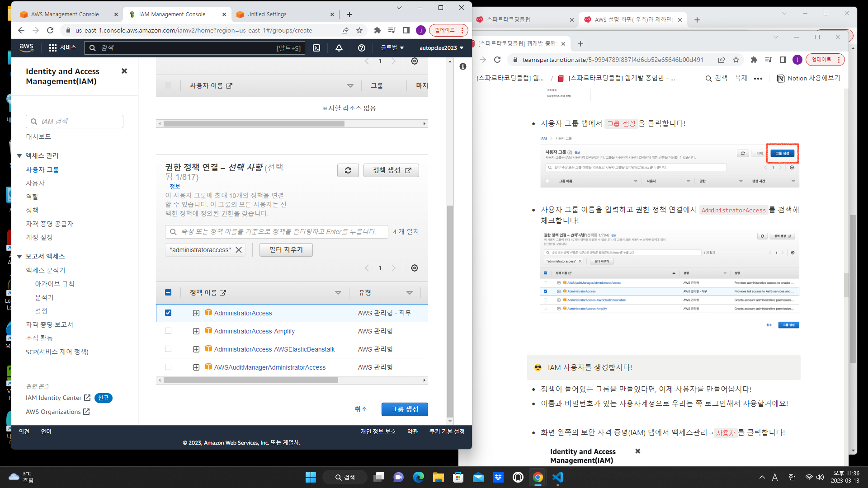Open Notion 사용해보기 link in Notion window
868x488 pixels.
click(808, 78)
